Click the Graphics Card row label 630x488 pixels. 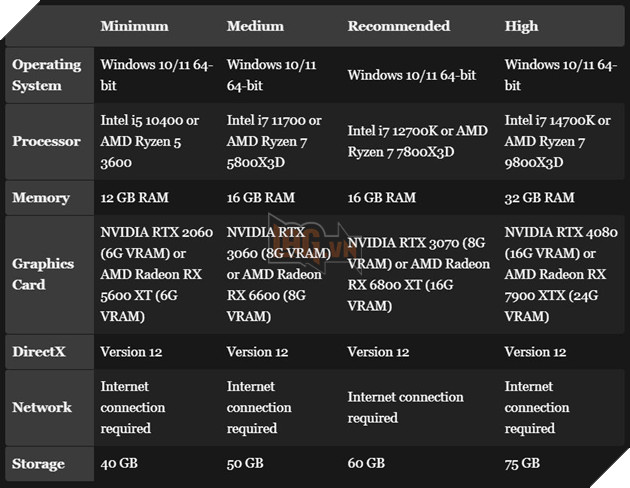click(43, 274)
